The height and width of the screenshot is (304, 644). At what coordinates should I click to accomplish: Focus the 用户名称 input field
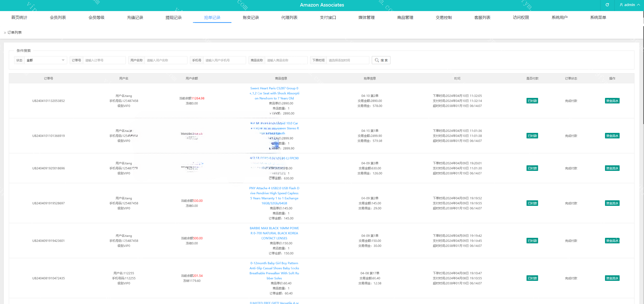[x=166, y=60]
